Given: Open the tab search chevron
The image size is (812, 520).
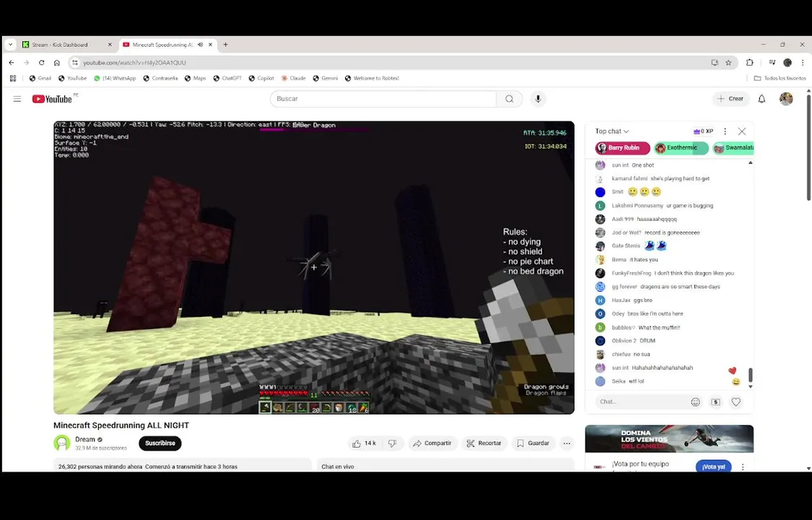Looking at the screenshot, I should [x=10, y=45].
